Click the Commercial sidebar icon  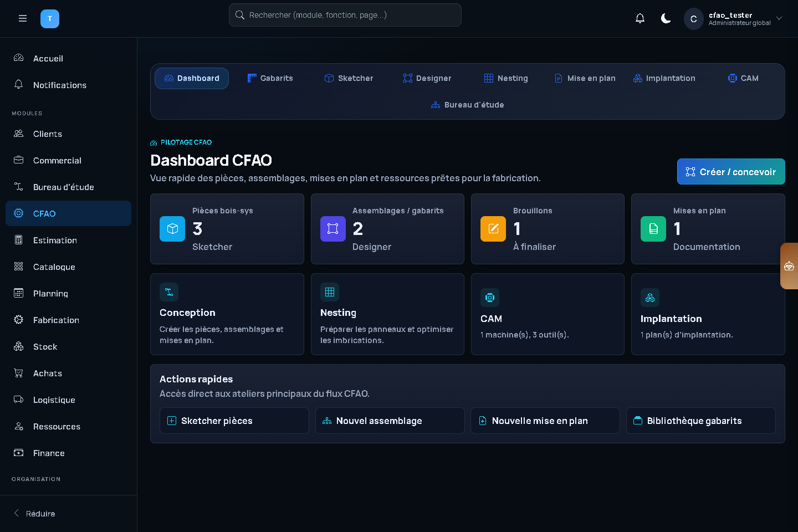[19, 160]
